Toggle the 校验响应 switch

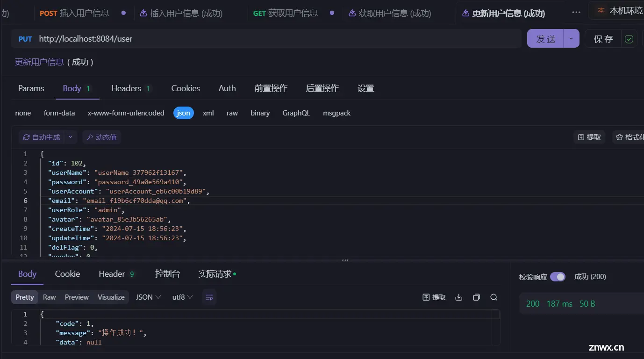point(558,277)
